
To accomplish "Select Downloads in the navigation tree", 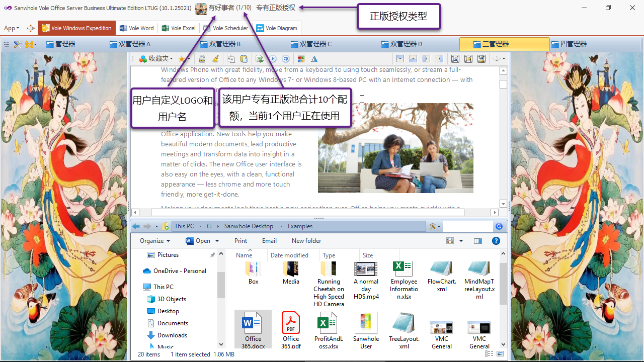I will click(167, 335).
